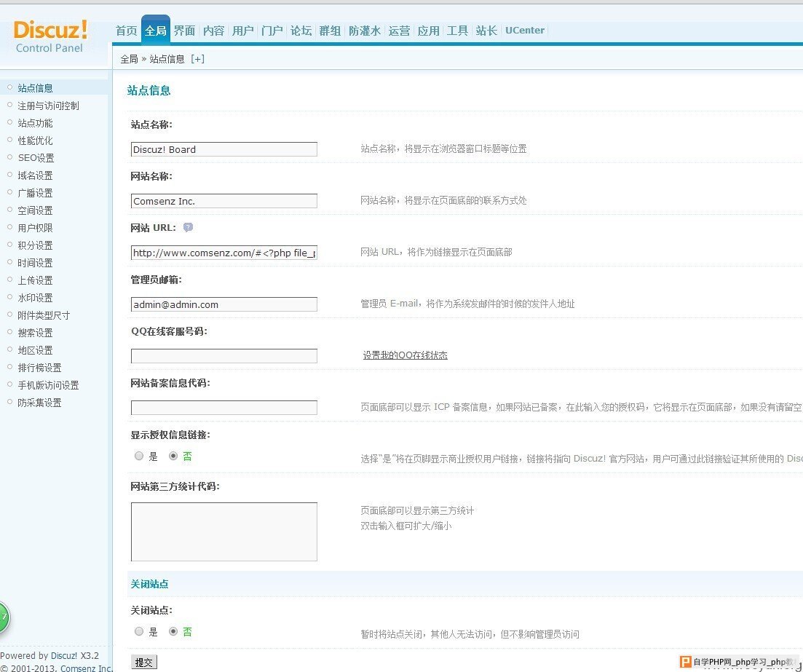Viewport: 803px width, 672px height.
Task: Select 否 radio for 关闭站点
Action: (x=173, y=631)
